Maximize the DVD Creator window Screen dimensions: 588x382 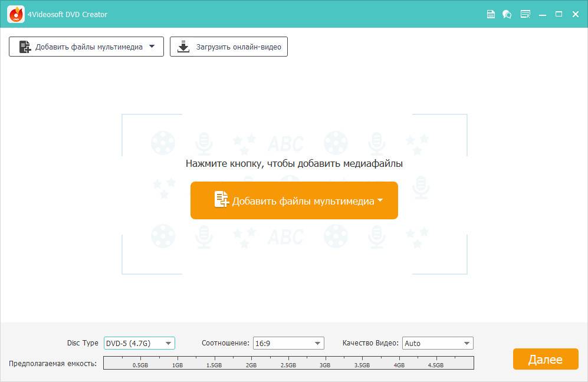click(559, 14)
